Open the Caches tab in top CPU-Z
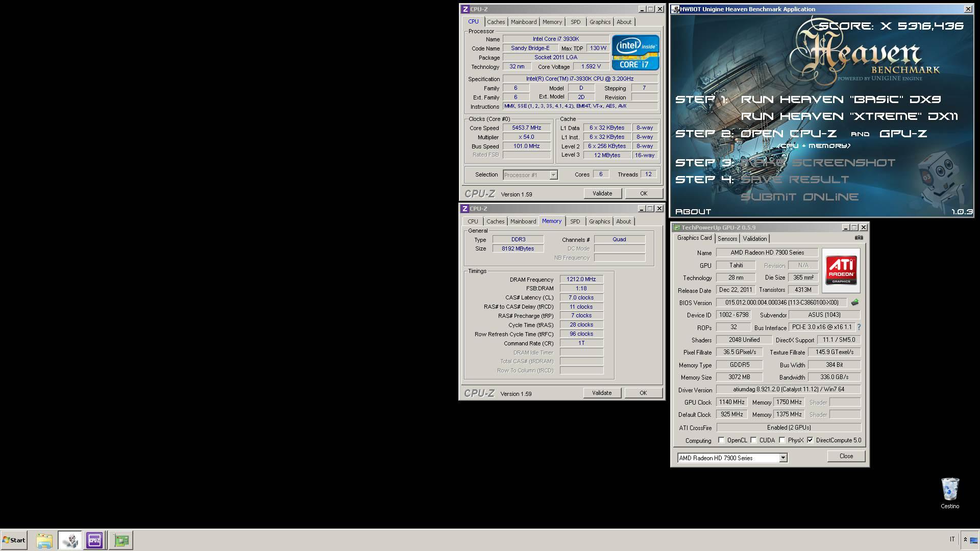Image resolution: width=980 pixels, height=551 pixels. coord(496,22)
